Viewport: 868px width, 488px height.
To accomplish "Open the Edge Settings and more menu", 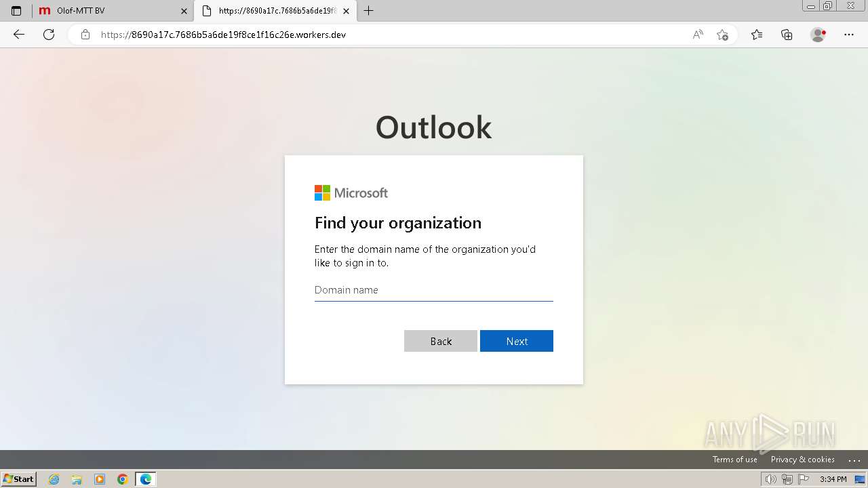I will click(x=849, y=35).
